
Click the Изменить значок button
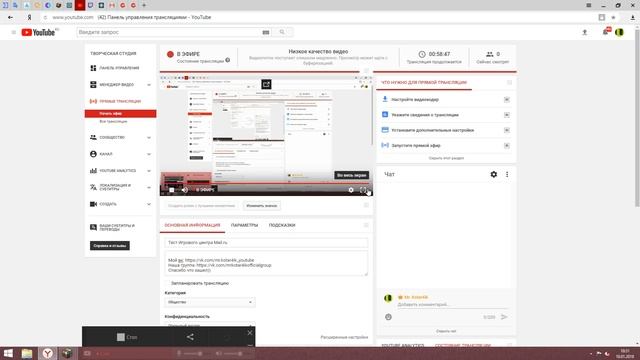coord(262,206)
